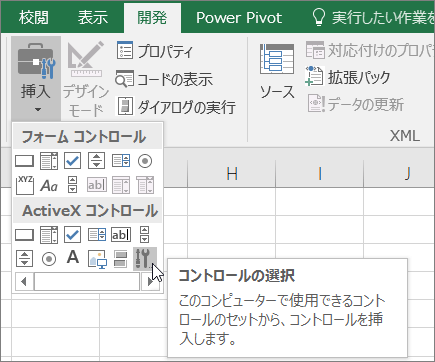Click データの更新
This screenshot has width=435, height=362.
tap(356, 105)
